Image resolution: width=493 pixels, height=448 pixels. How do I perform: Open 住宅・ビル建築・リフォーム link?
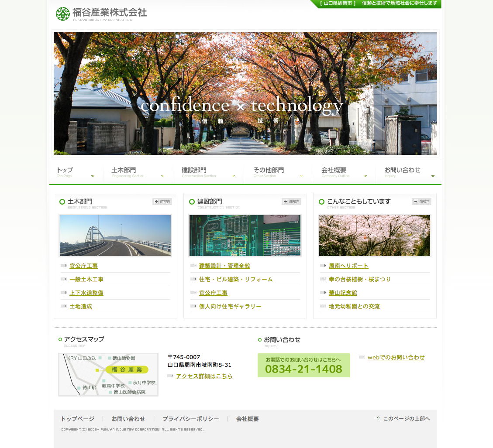click(236, 279)
